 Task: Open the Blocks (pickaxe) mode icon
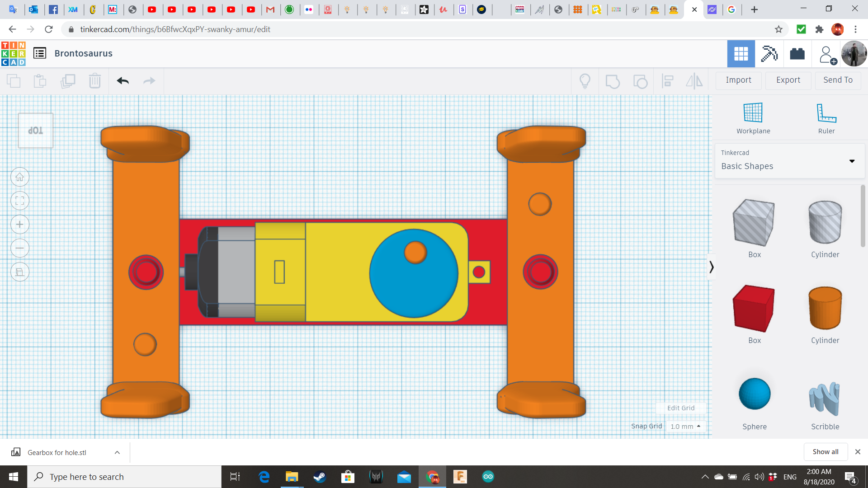769,54
